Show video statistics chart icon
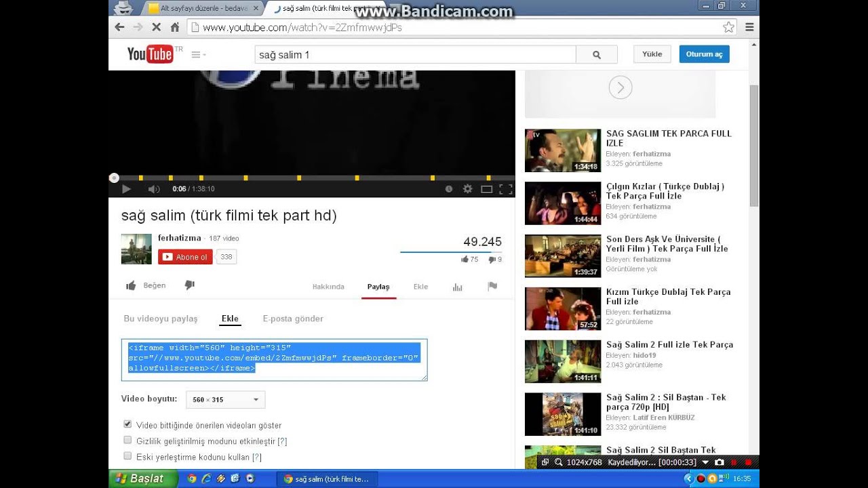 (x=457, y=287)
